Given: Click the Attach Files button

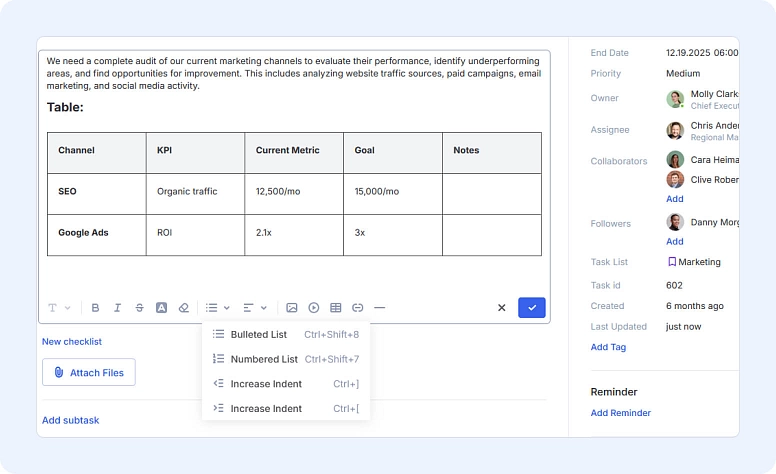Looking at the screenshot, I should 88,373.
